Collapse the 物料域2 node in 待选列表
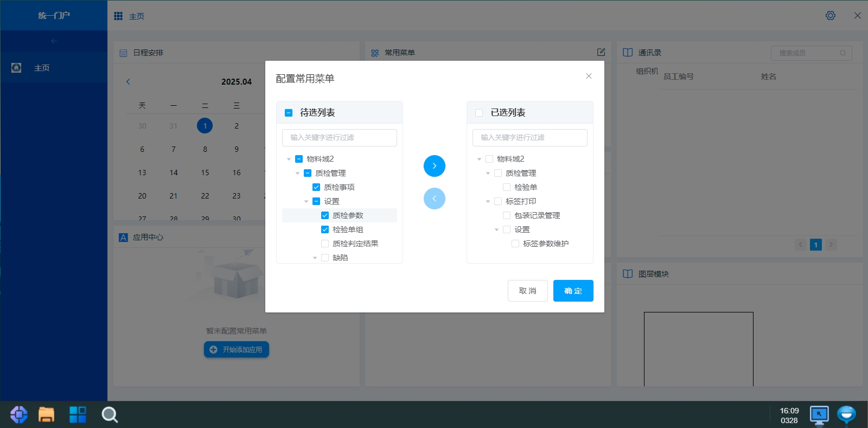Screen dimensions: 868x428 tap(289, 159)
